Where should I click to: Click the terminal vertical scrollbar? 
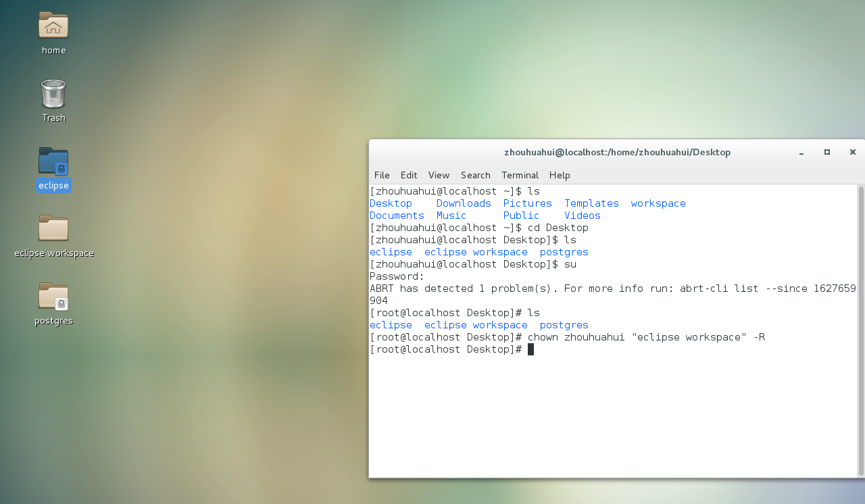pyautogui.click(x=860, y=331)
